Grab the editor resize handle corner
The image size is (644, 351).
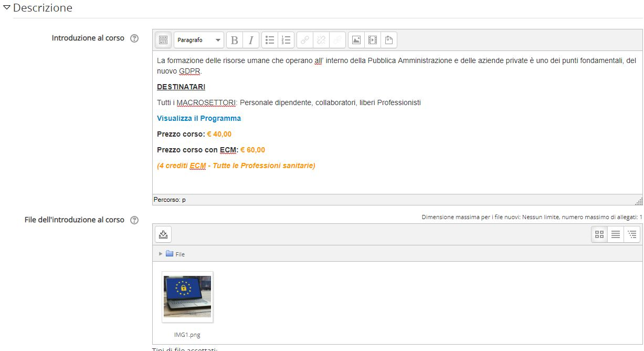639,201
